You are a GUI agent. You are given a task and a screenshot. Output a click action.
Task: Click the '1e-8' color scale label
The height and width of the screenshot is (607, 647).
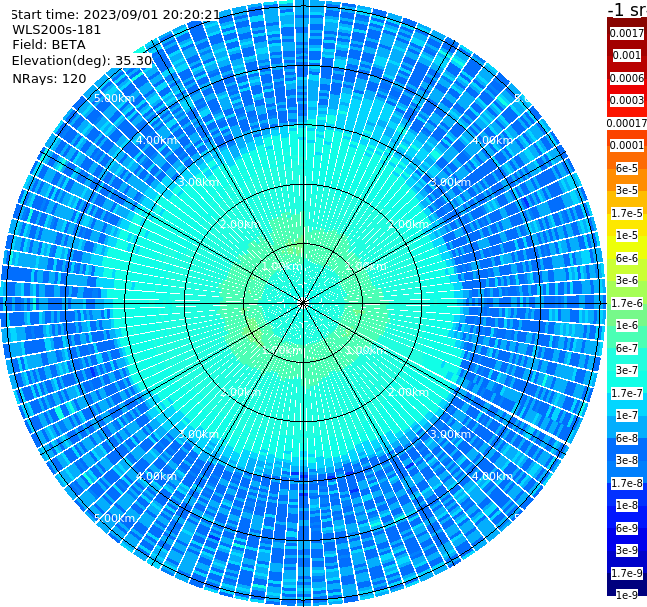click(627, 505)
